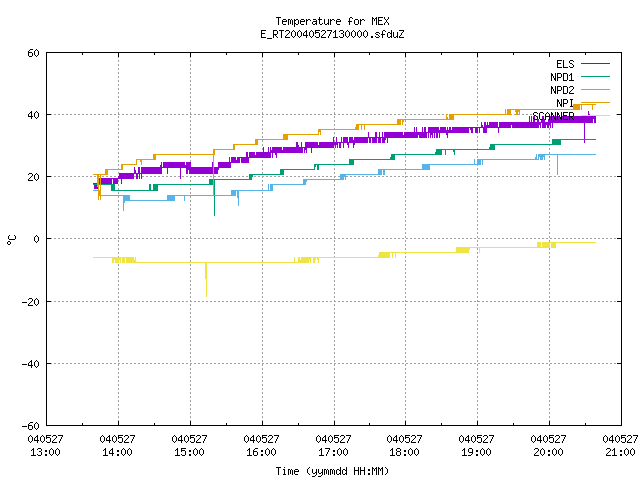Click the x-axis tick label 15:00

coord(189,452)
